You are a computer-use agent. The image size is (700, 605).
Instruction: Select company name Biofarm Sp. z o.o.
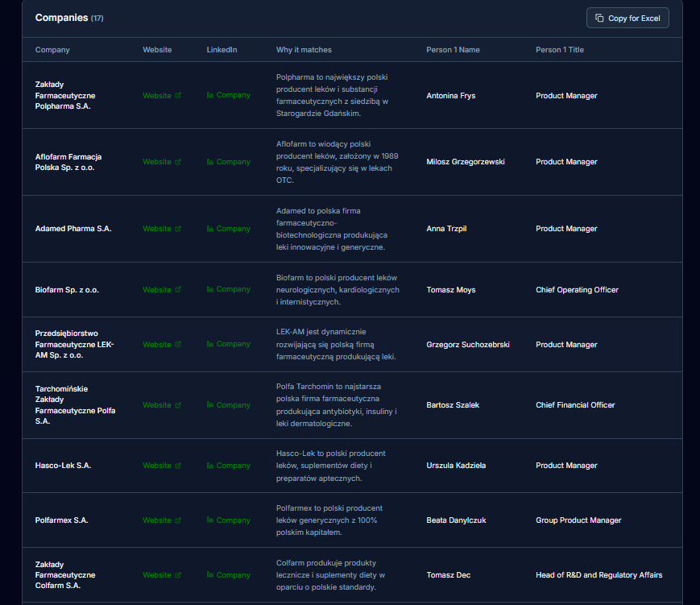pos(67,290)
